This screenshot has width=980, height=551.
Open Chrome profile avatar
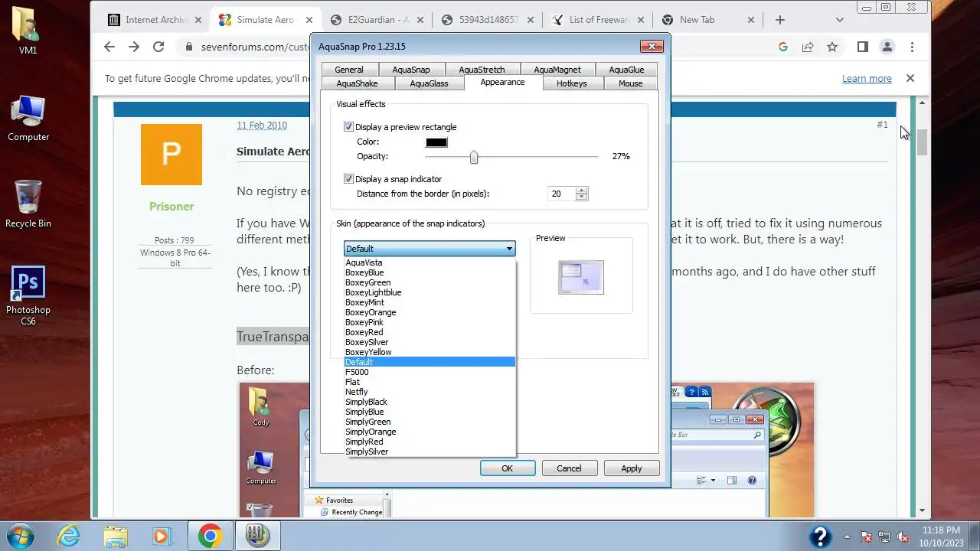(x=887, y=47)
